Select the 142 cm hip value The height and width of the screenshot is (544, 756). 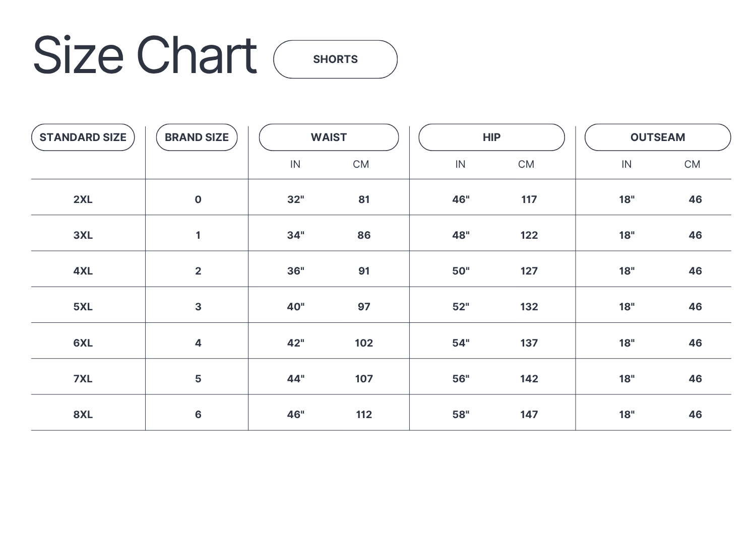coord(529,379)
